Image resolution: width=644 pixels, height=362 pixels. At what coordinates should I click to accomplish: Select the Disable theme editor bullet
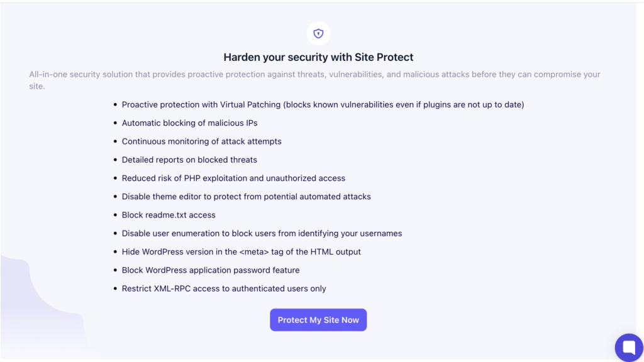(x=246, y=196)
